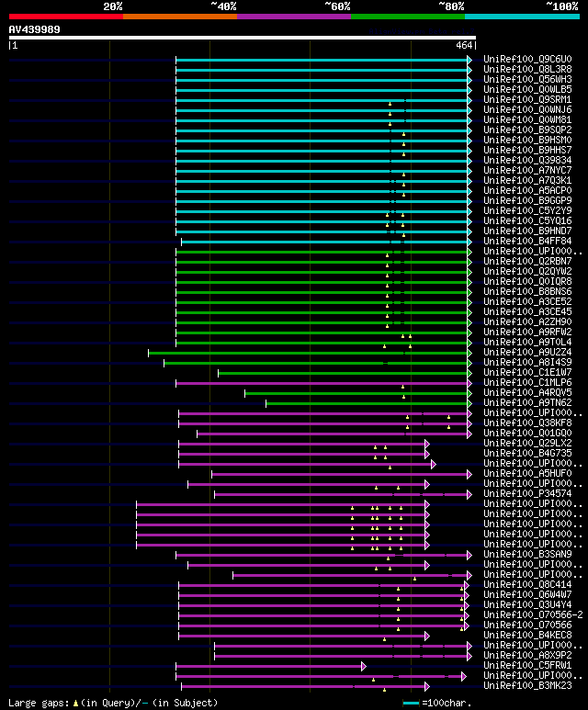Click the UniRef100_B4FF84 label
This screenshot has width=588, height=710.
pos(527,242)
